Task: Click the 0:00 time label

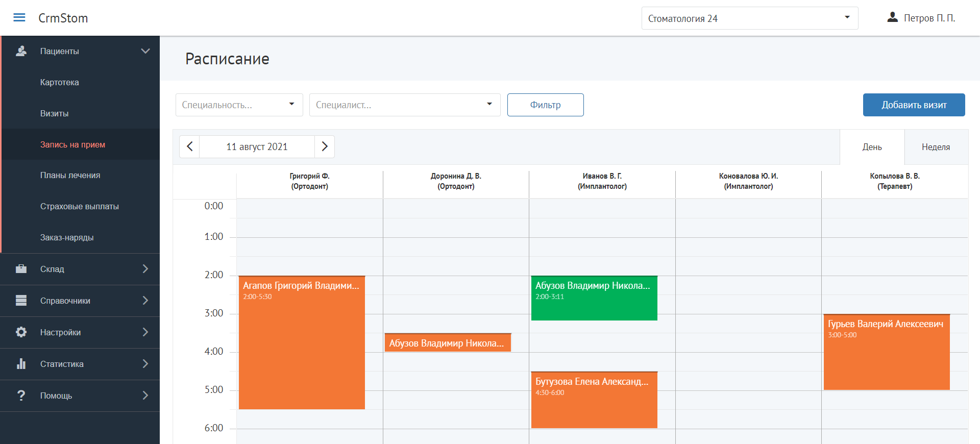Action: 214,206
